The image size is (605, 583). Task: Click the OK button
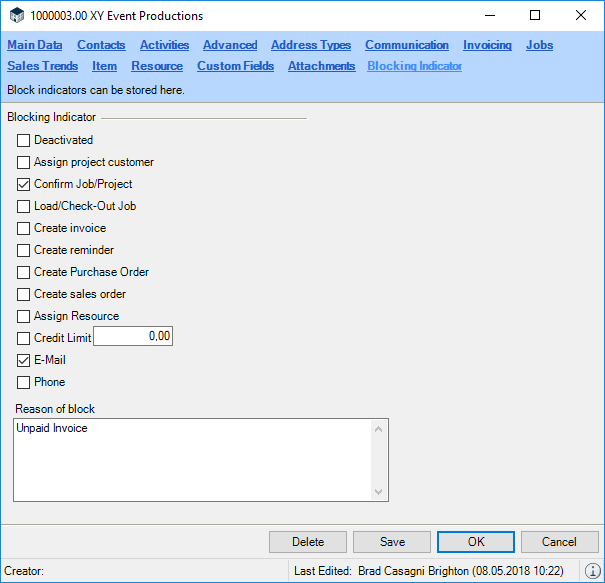[476, 542]
